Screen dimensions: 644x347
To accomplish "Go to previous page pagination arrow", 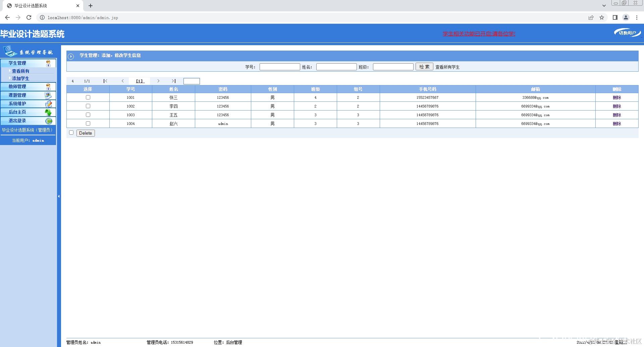I will click(x=123, y=81).
